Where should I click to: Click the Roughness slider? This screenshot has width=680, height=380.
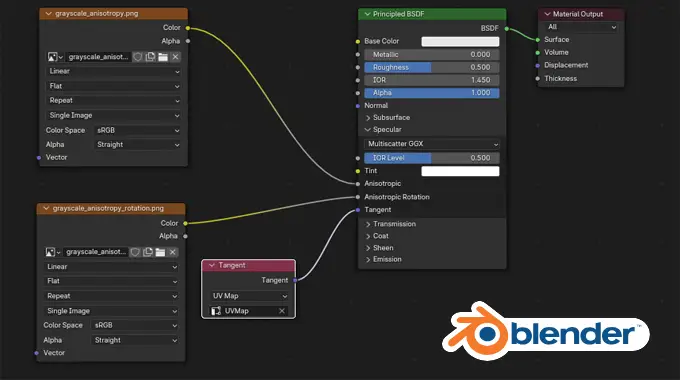[x=432, y=67]
